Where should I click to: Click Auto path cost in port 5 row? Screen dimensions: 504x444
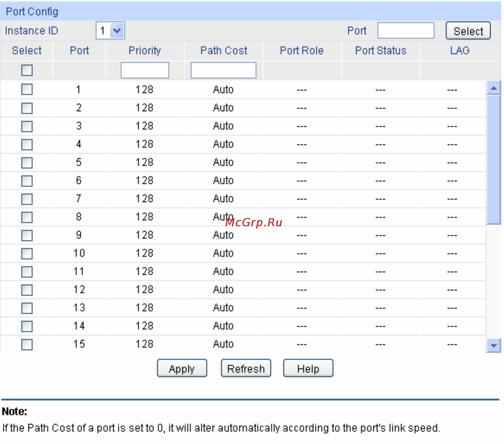(x=223, y=162)
